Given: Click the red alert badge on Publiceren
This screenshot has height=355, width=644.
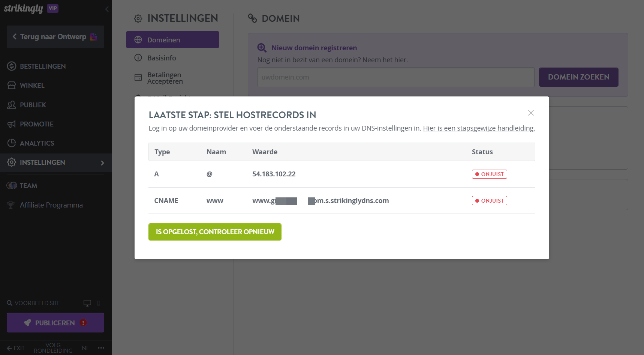Looking at the screenshot, I should pyautogui.click(x=83, y=323).
